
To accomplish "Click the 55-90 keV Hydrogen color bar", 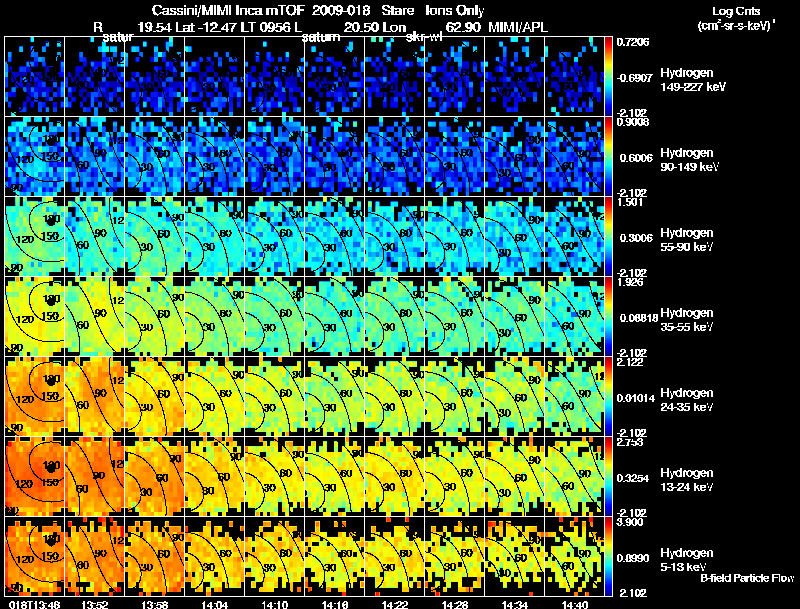I will pyautogui.click(x=608, y=236).
